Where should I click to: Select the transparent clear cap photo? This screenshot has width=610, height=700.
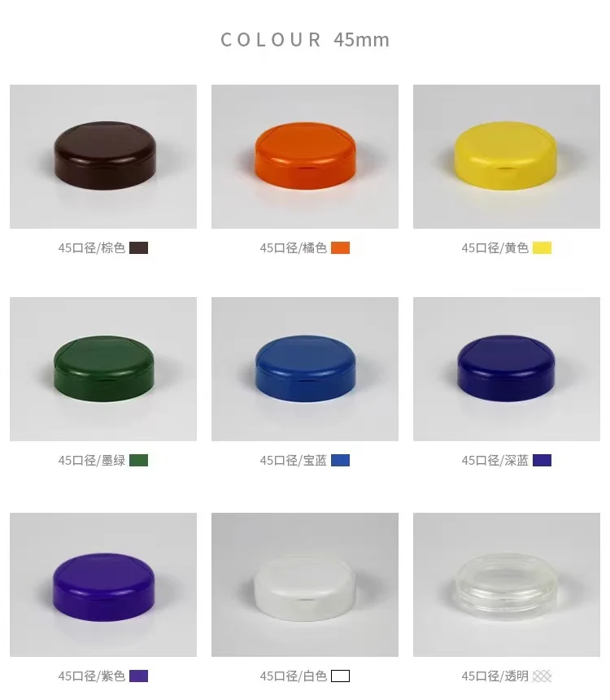point(507,584)
